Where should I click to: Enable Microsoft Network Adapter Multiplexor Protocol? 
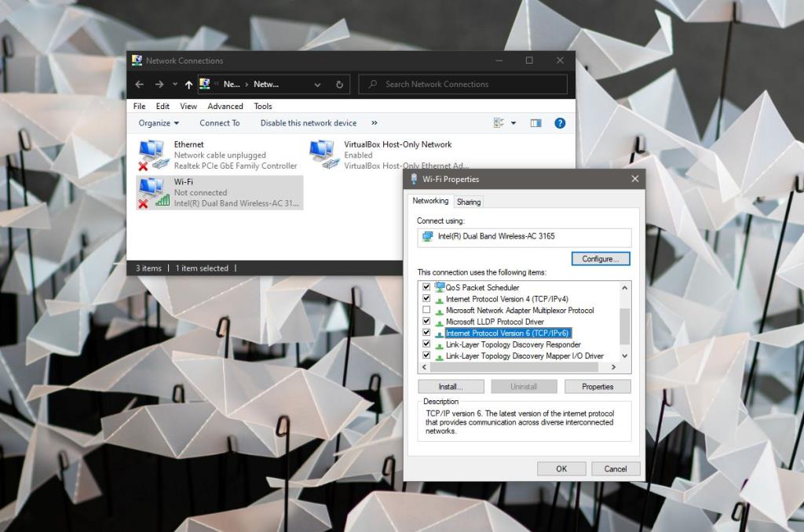pyautogui.click(x=427, y=310)
